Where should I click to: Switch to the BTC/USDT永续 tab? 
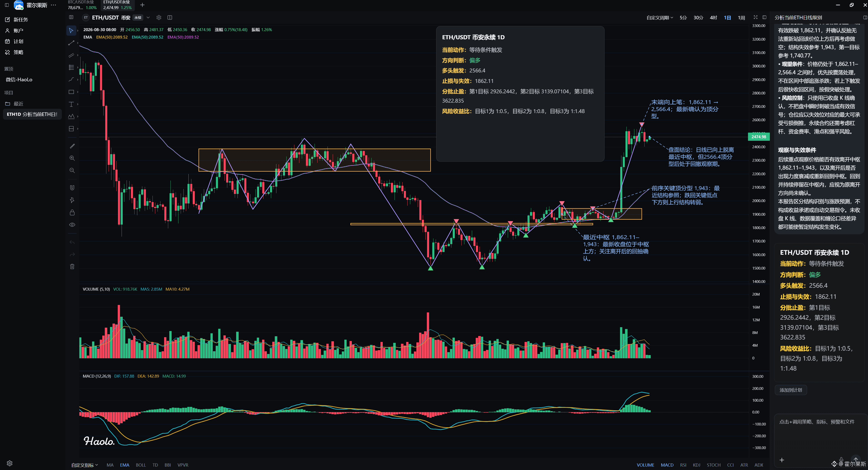point(82,5)
